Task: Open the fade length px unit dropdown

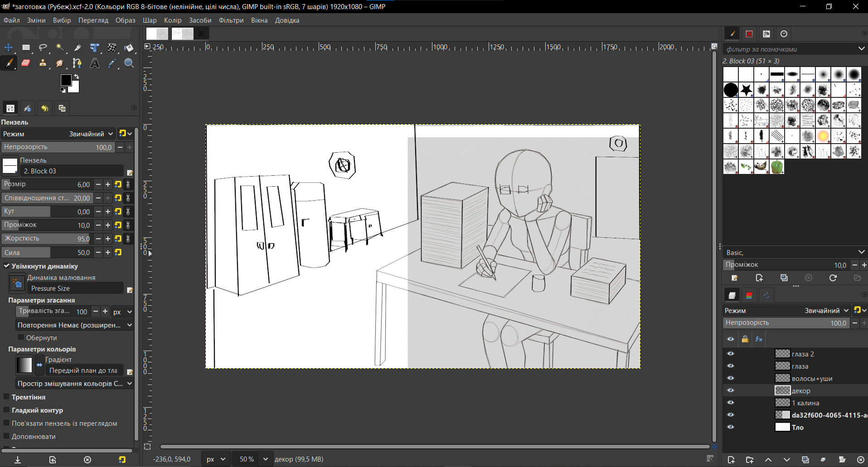Action: 123,312
